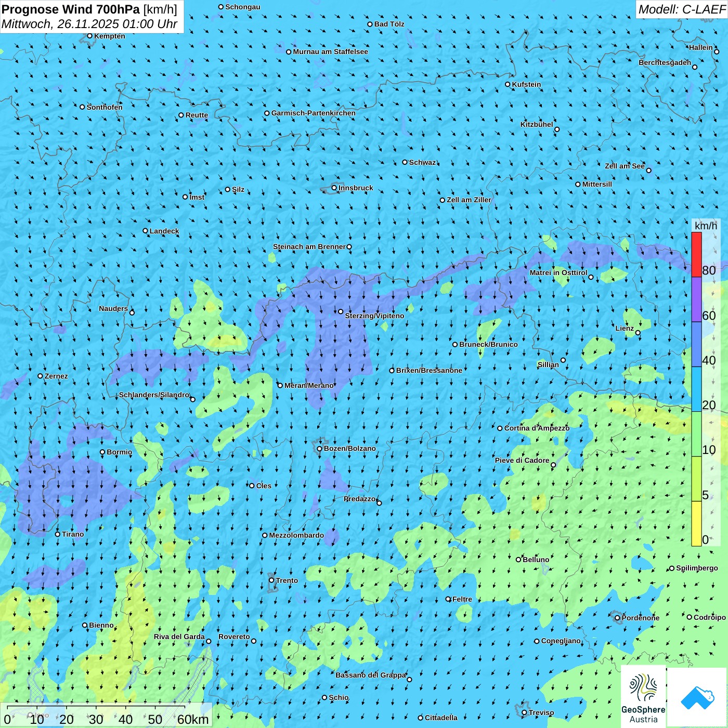Click the Innsbruck city marker
This screenshot has height=728, width=728.
(334, 188)
